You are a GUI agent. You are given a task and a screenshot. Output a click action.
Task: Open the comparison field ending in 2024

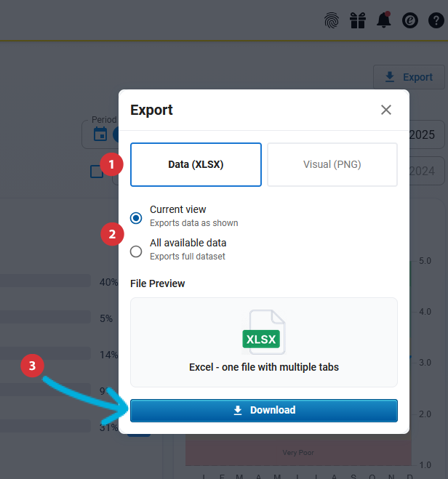point(426,171)
